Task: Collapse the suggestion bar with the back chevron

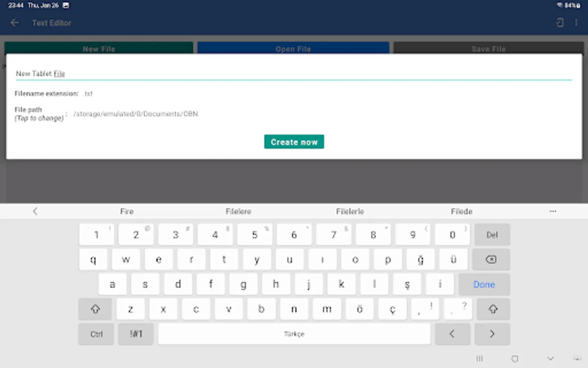Action: pyautogui.click(x=35, y=211)
